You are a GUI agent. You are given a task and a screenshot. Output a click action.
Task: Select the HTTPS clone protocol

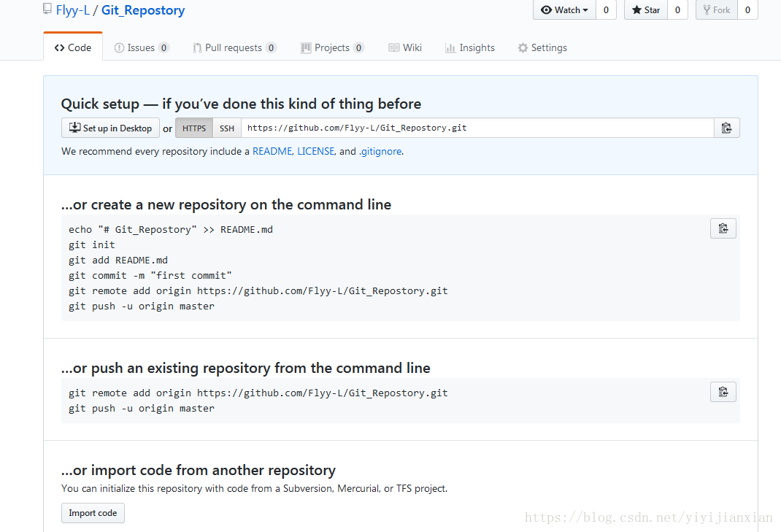(194, 128)
